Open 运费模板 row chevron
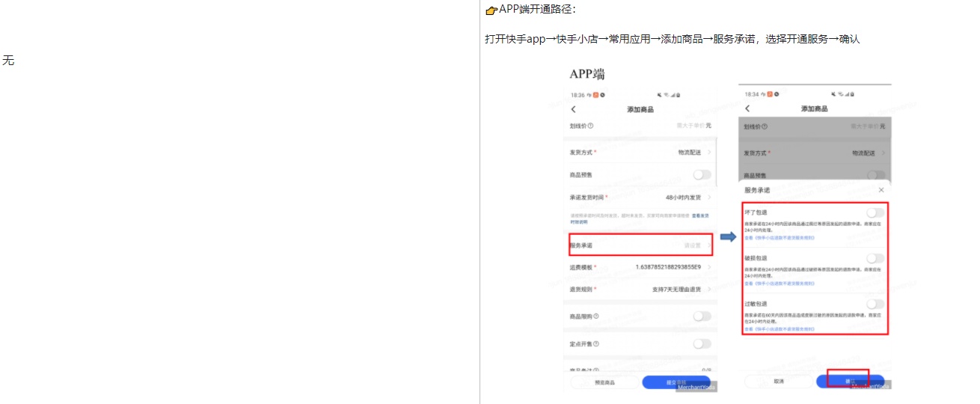Viewport: 980px width, 404px height. (708, 267)
